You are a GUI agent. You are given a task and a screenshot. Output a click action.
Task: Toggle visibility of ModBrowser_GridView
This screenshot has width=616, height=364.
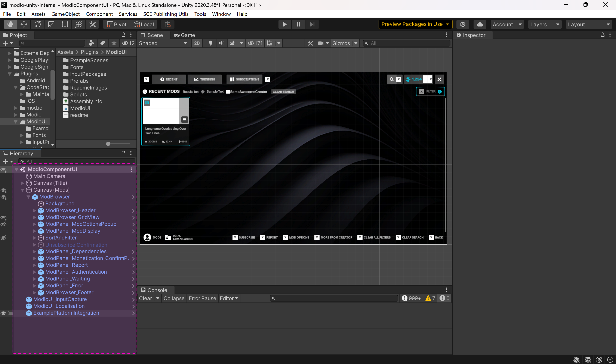(4, 217)
